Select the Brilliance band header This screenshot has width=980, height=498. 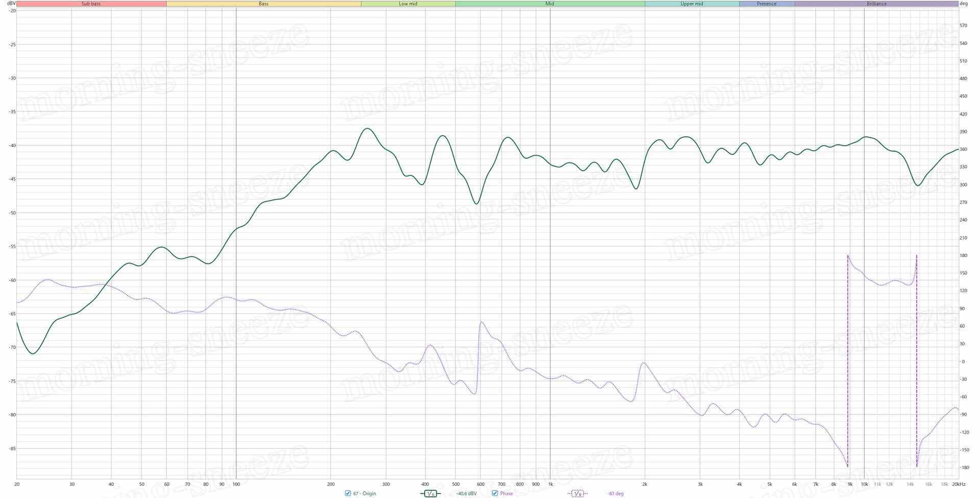tap(876, 4)
